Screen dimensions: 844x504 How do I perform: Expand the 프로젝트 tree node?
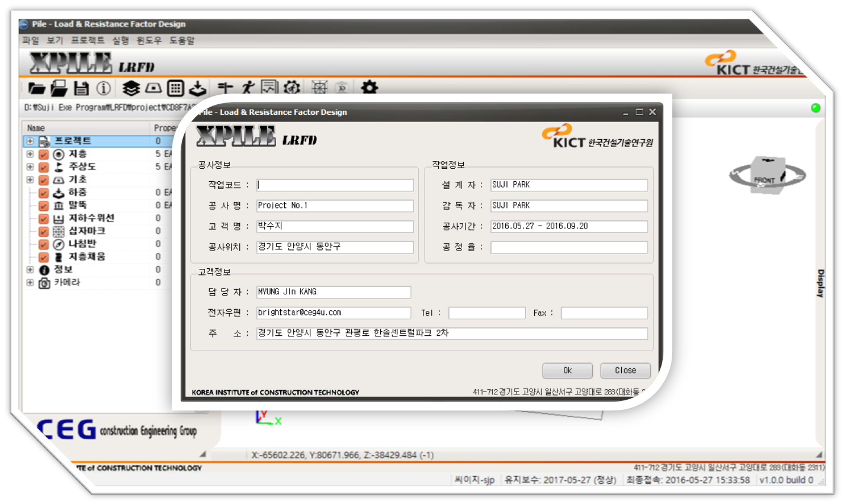pyautogui.click(x=30, y=141)
